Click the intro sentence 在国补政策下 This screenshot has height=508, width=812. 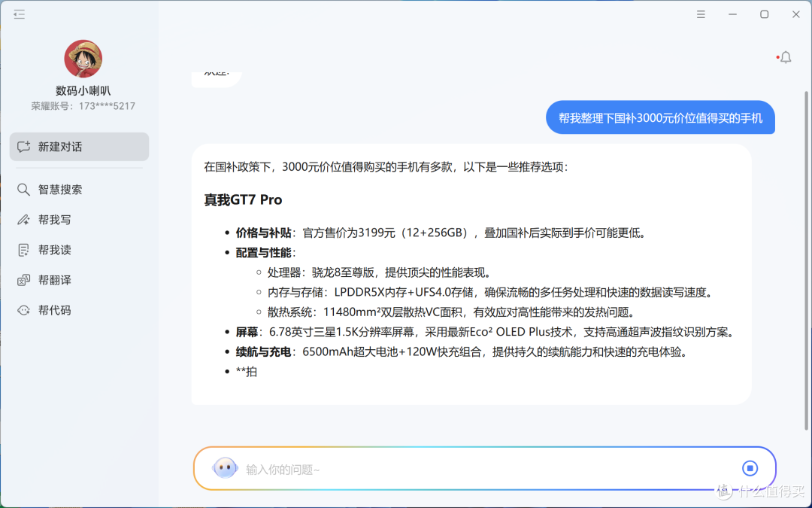(x=386, y=167)
